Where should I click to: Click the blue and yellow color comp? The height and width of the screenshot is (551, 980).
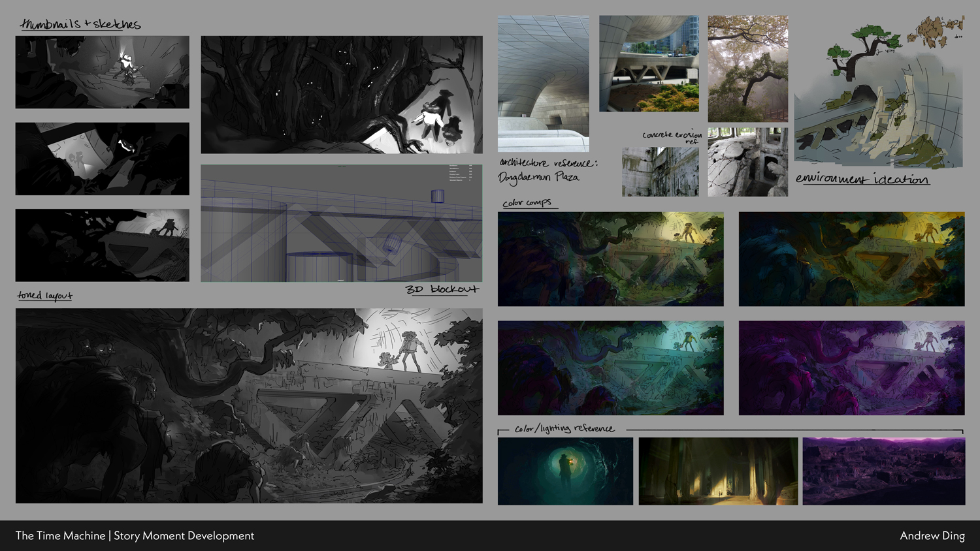coord(851,259)
